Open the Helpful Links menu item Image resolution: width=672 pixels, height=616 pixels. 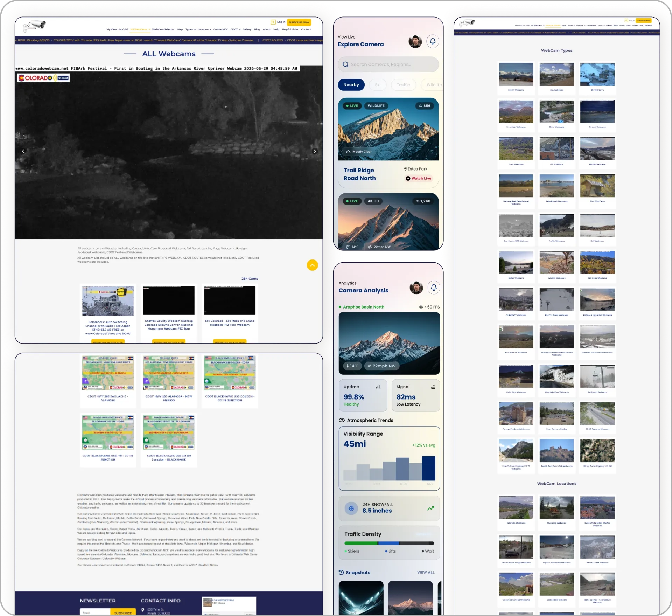290,29
